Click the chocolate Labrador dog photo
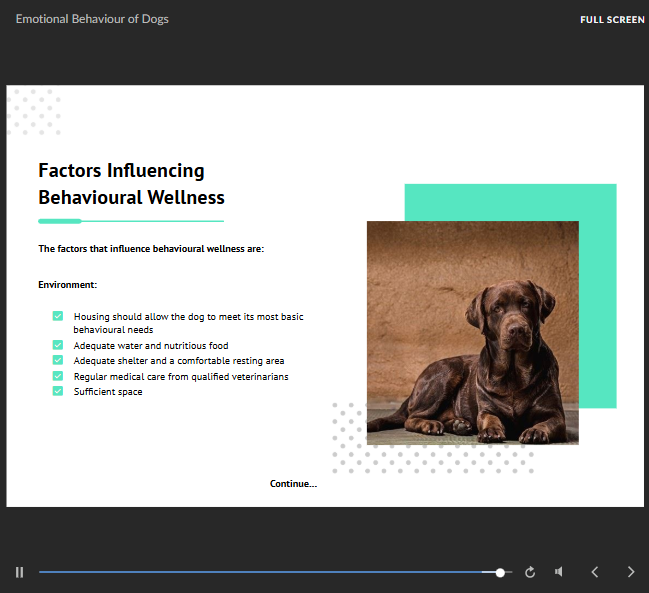The width and height of the screenshot is (649, 593). coord(472,332)
